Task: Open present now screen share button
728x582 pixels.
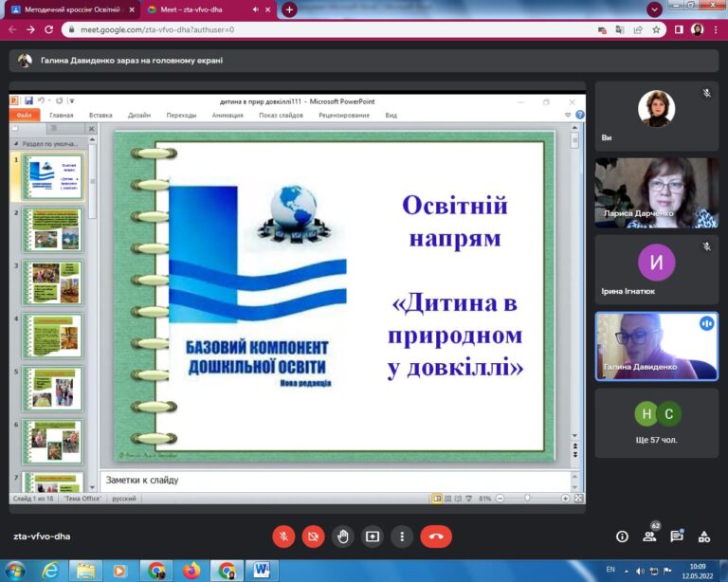Action: click(x=373, y=537)
